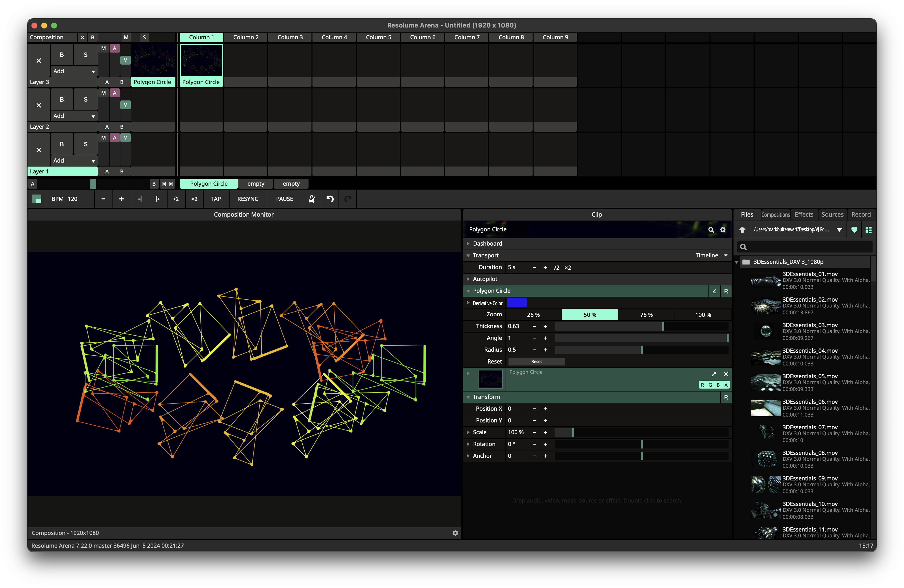Toggle Solo on Layer 3
The height and width of the screenshot is (588, 904).
pos(85,55)
